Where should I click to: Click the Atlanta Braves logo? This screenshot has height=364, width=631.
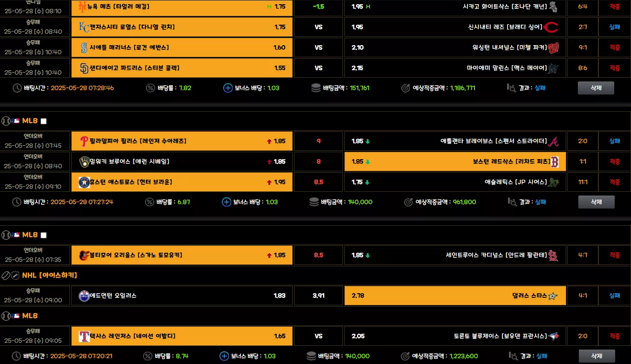pyautogui.click(x=553, y=141)
